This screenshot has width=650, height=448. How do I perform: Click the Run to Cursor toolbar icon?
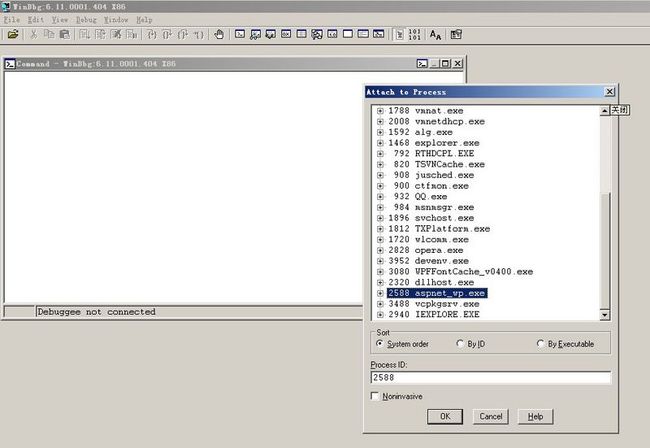(199, 34)
